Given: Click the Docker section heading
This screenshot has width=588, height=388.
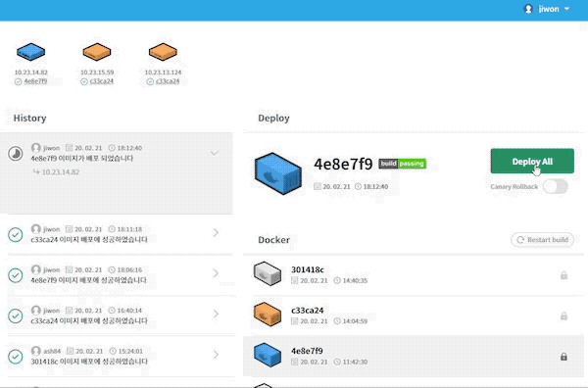Looking at the screenshot, I should click(273, 240).
